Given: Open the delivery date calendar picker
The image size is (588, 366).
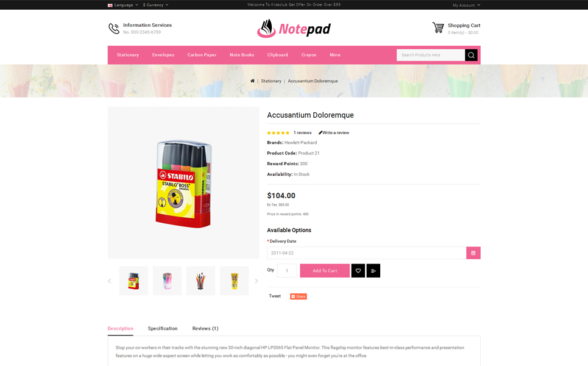Looking at the screenshot, I should (473, 253).
